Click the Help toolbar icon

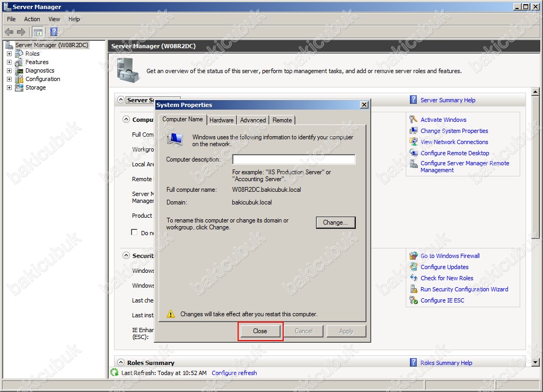pyautogui.click(x=54, y=32)
